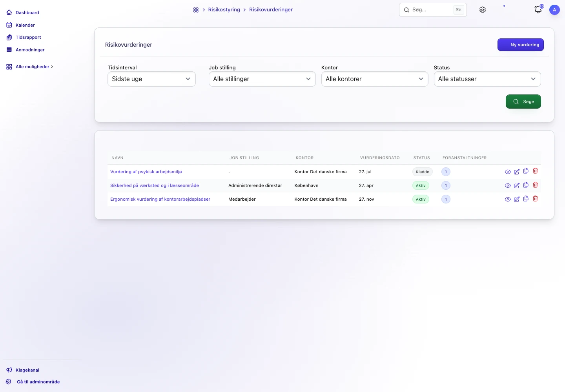Delete Ergonomisk vurdering row
Image resolution: width=565 pixels, height=392 pixels.
pyautogui.click(x=535, y=198)
